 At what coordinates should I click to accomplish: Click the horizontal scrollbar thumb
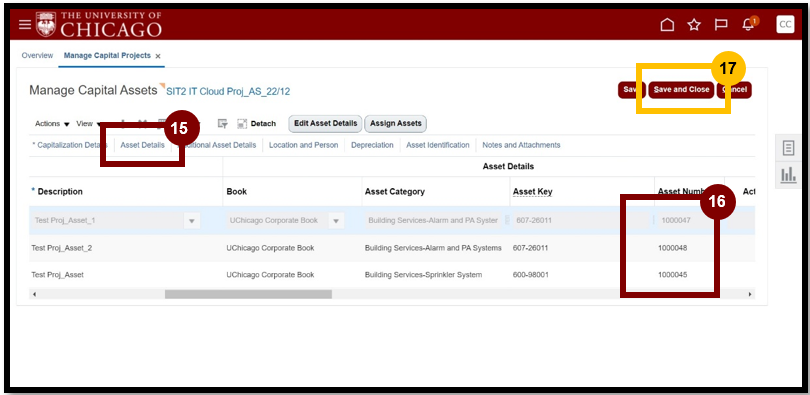[248, 294]
